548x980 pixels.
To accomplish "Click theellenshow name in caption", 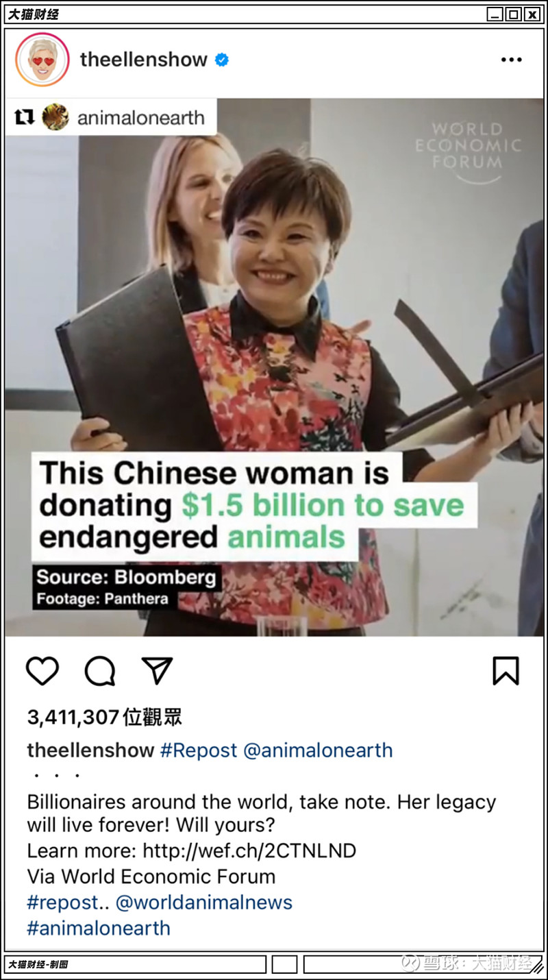I will point(90,750).
